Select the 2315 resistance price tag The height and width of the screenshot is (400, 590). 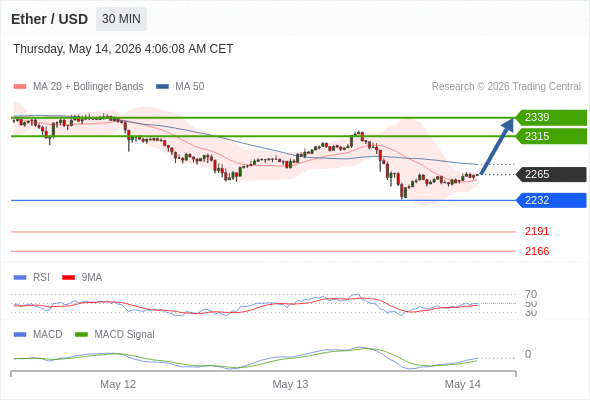coord(551,136)
